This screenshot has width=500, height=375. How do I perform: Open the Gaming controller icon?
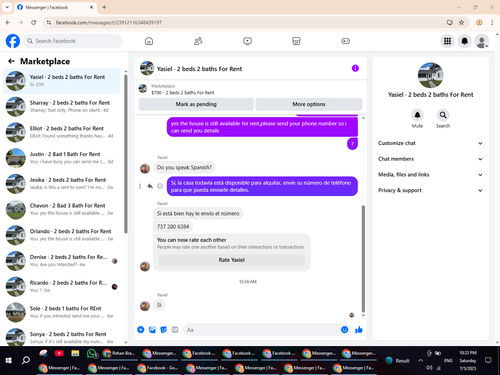click(x=346, y=41)
